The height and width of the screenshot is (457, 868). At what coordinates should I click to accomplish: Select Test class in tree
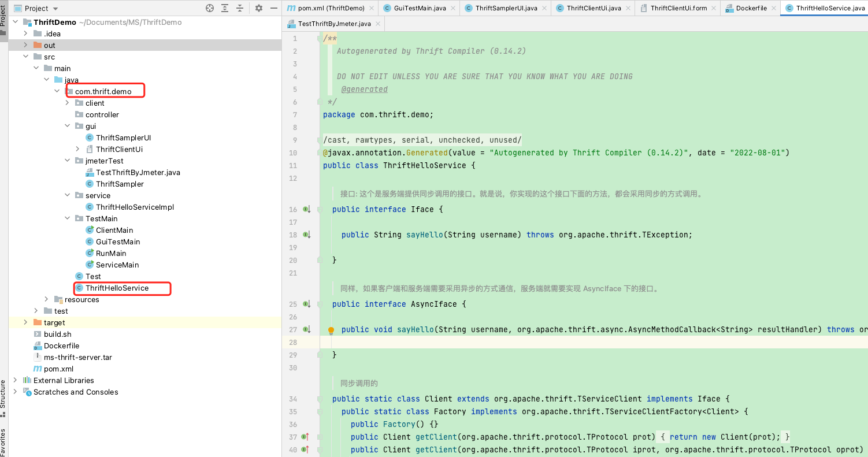[93, 276]
